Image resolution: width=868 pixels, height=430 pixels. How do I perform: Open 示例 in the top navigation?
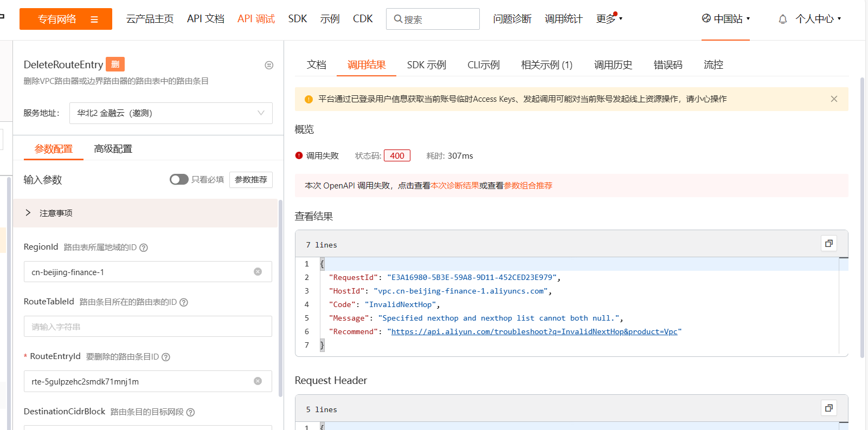point(330,19)
